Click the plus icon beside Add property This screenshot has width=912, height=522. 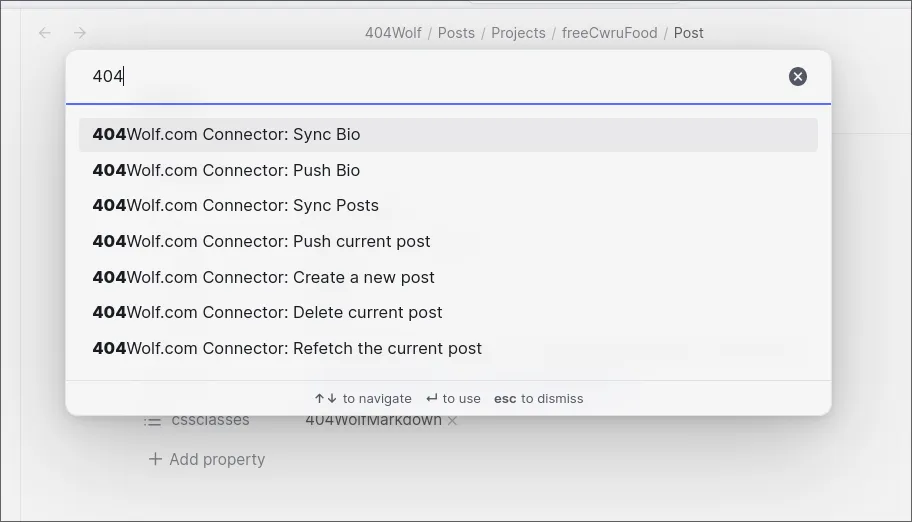coord(155,459)
